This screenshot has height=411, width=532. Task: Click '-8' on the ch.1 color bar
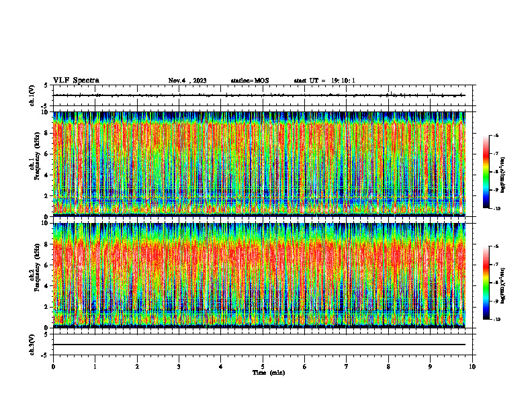[496, 172]
